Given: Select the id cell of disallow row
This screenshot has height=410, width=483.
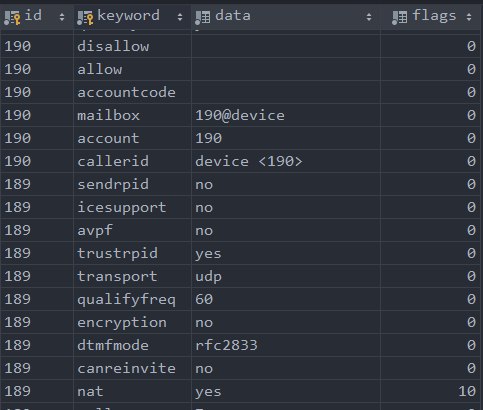Looking at the screenshot, I should [37, 46].
